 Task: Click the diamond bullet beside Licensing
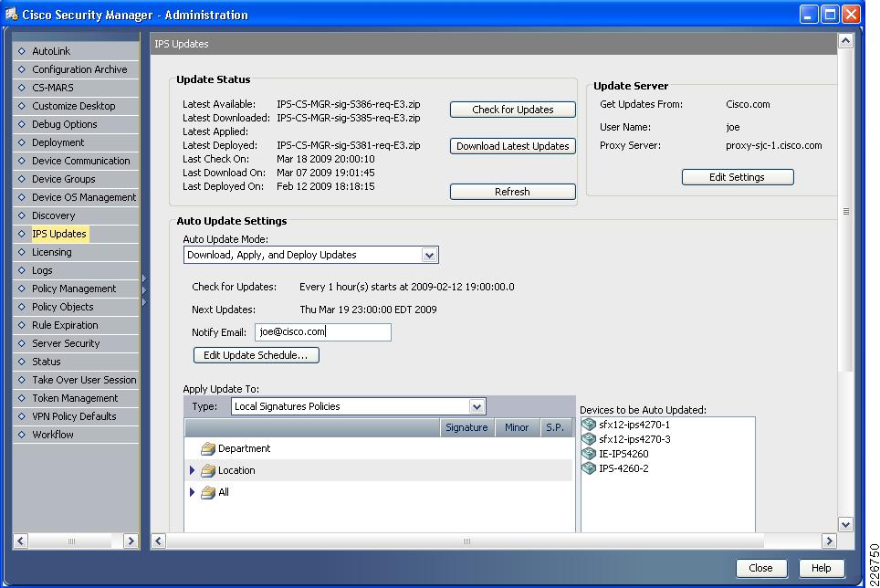pyautogui.click(x=22, y=252)
